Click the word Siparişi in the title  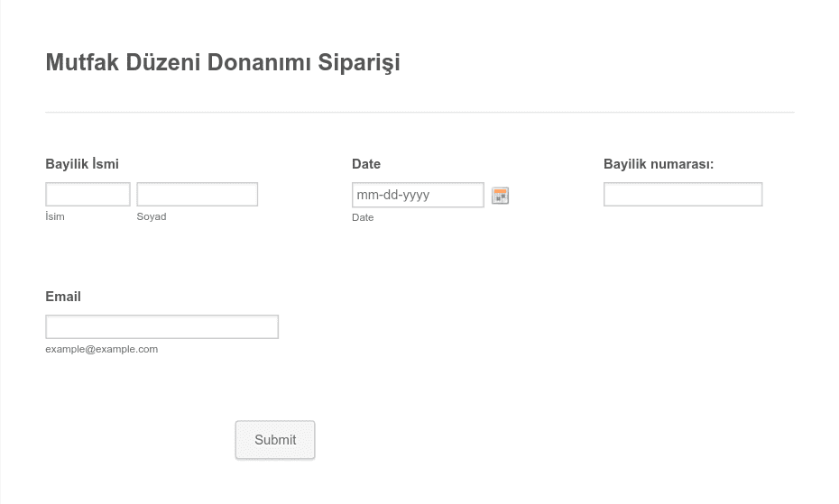pos(359,62)
